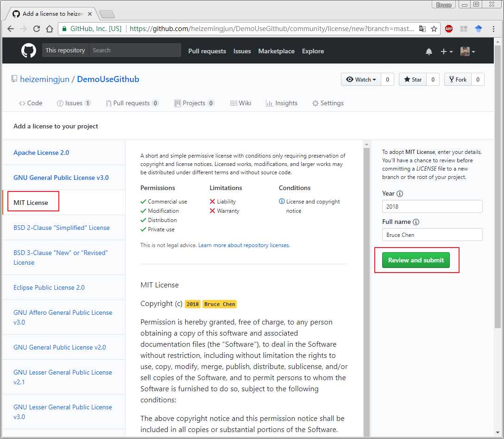Click Pull requests in top navigation bar
504x439 pixels.
click(207, 51)
